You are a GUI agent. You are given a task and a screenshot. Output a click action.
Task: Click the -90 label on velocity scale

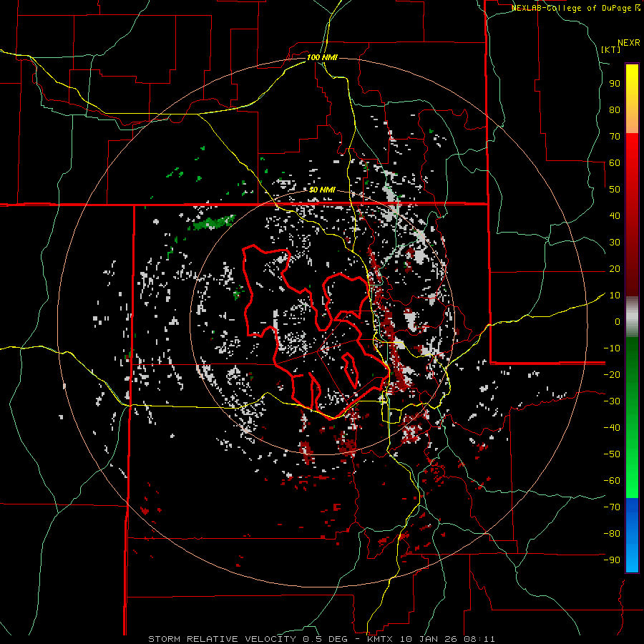point(611,560)
